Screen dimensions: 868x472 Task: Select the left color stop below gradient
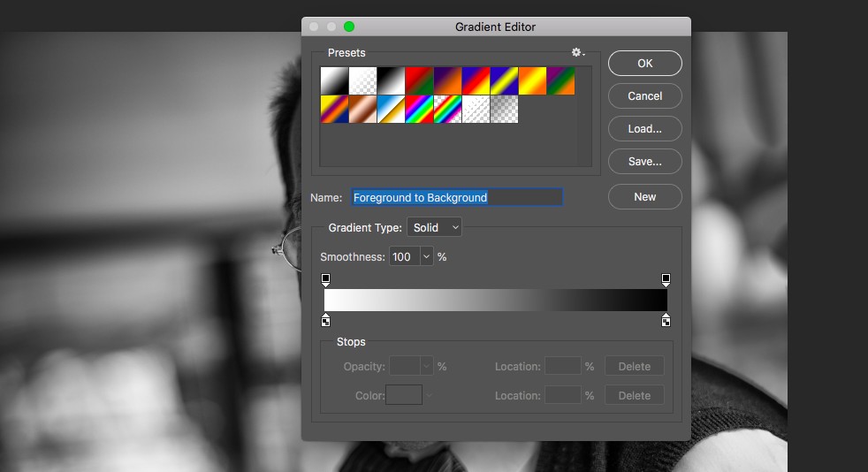tap(325, 320)
